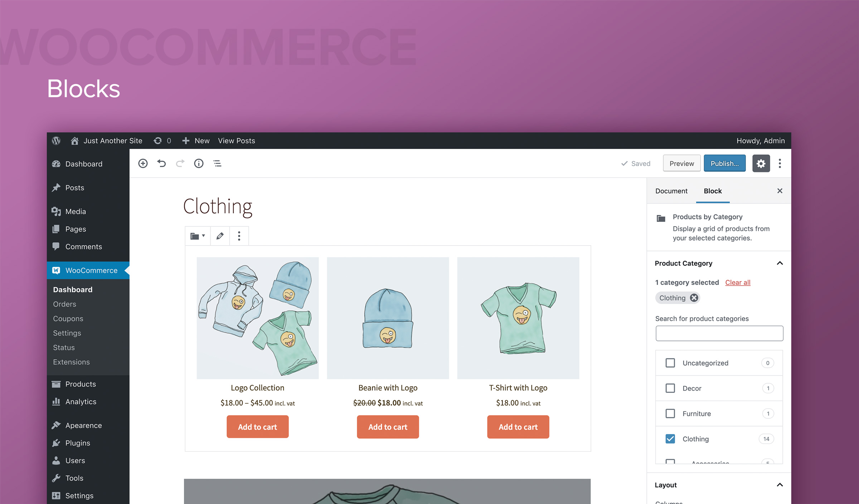
Task: Click the block settings gear icon
Action: (x=761, y=163)
